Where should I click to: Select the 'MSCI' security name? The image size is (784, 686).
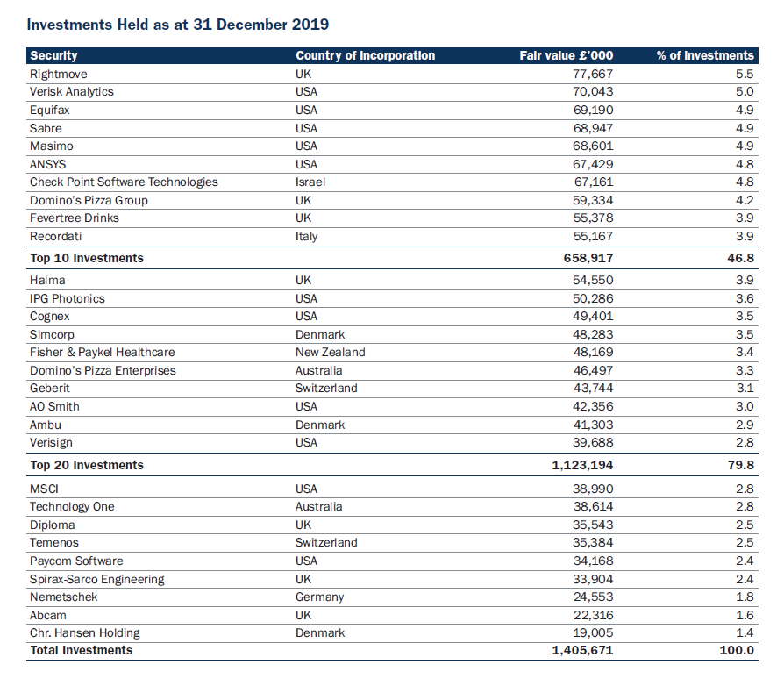point(44,489)
